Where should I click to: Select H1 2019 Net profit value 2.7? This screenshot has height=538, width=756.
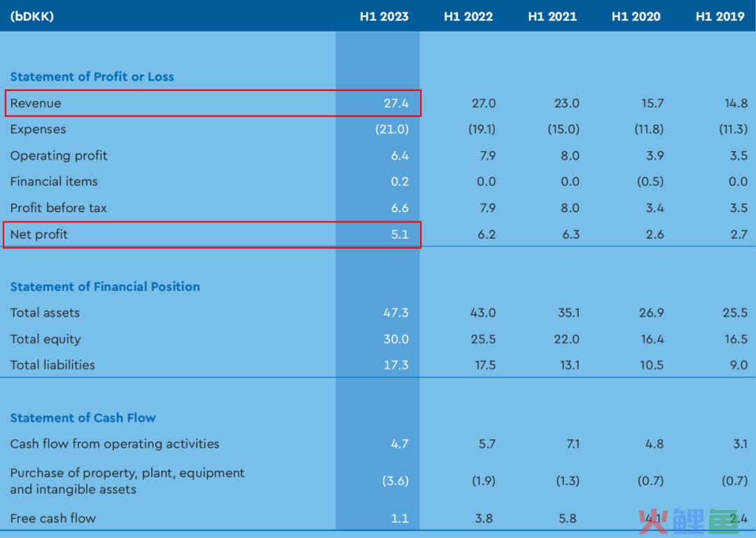tap(739, 234)
